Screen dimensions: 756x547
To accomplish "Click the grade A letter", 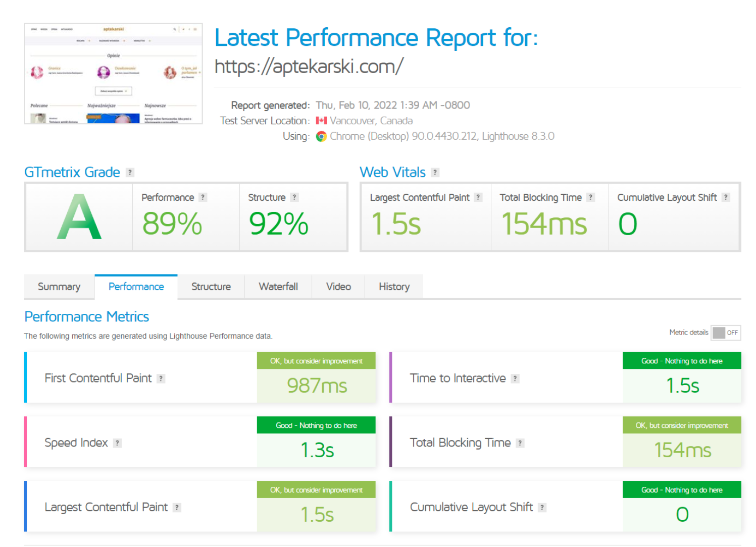I will point(79,217).
